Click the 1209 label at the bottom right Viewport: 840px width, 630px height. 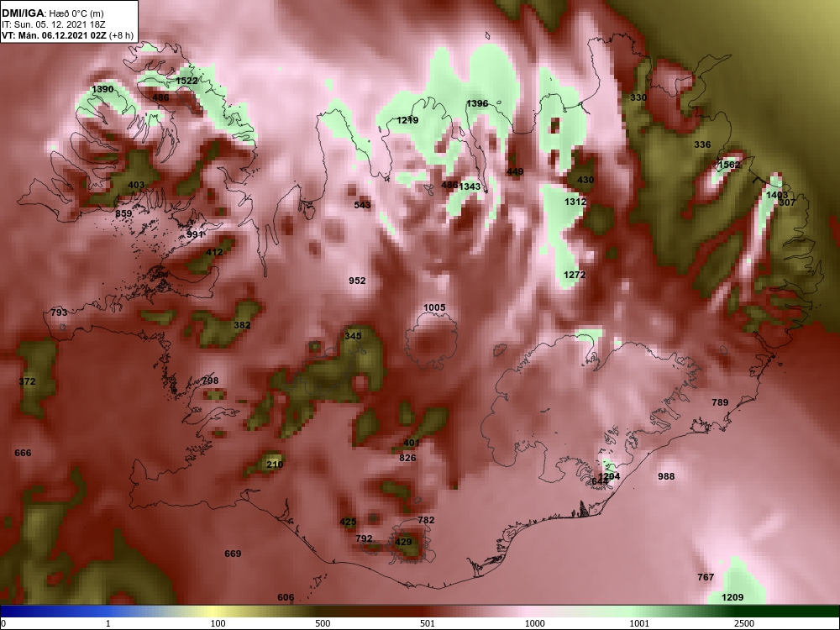point(732,598)
